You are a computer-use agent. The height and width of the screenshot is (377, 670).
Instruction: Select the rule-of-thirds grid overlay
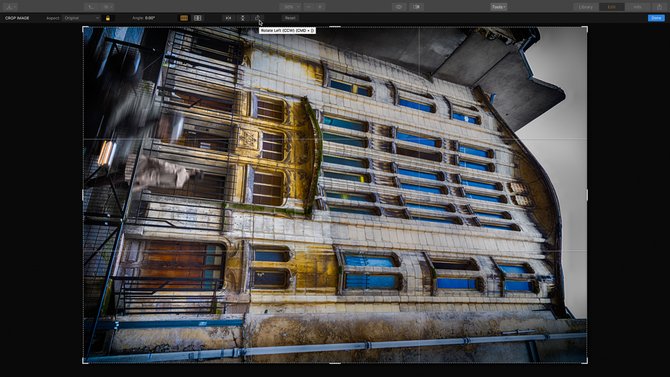(x=184, y=18)
